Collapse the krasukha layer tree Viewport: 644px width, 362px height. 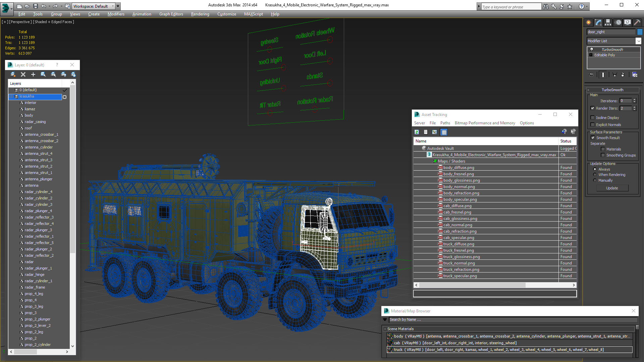tap(11, 97)
